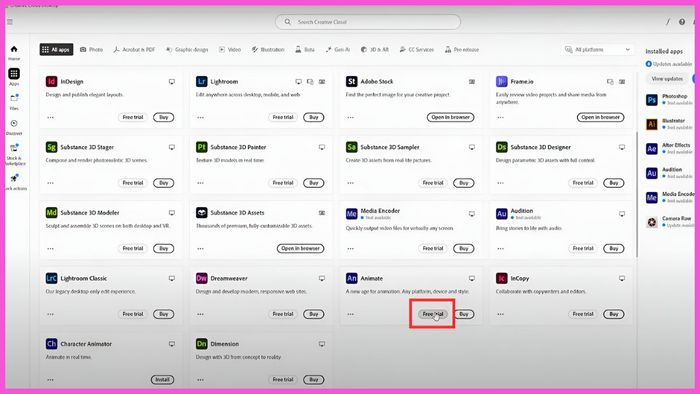Click the apps list vertical scrollbar
Image resolution: width=700 pixels, height=394 pixels.
pyautogui.click(x=637, y=194)
